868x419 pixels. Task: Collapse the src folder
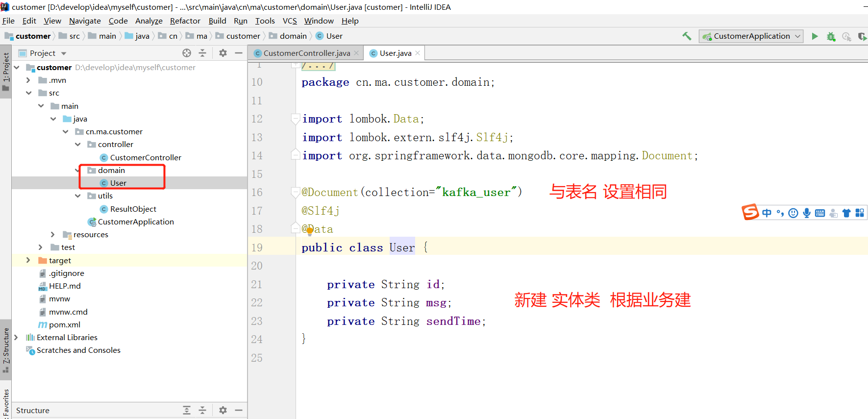pyautogui.click(x=28, y=93)
